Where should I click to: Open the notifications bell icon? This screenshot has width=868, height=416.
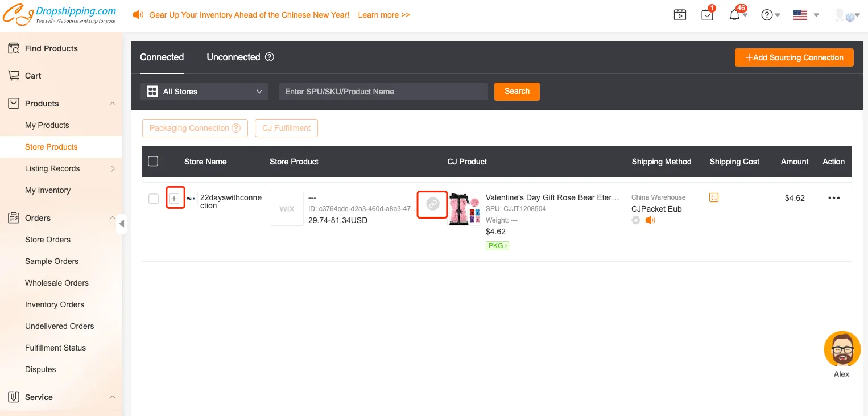[734, 15]
